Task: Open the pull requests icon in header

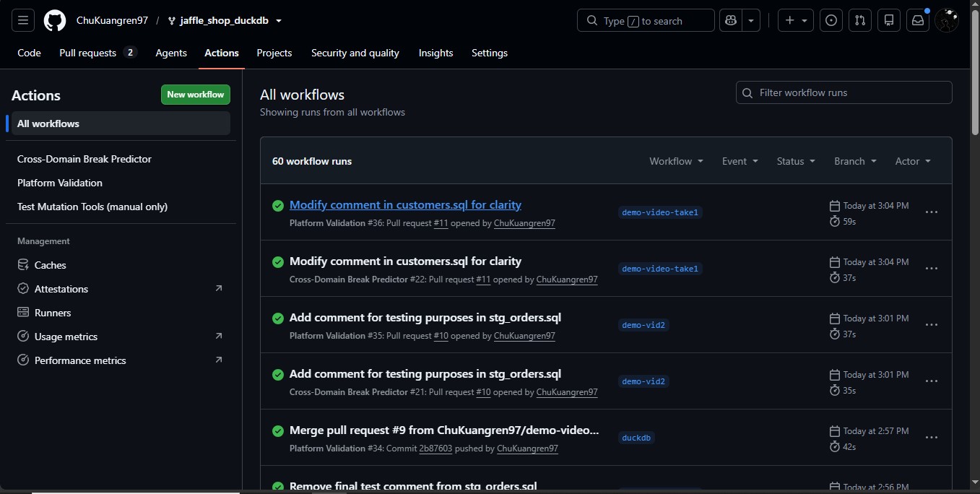Action: pyautogui.click(x=860, y=20)
